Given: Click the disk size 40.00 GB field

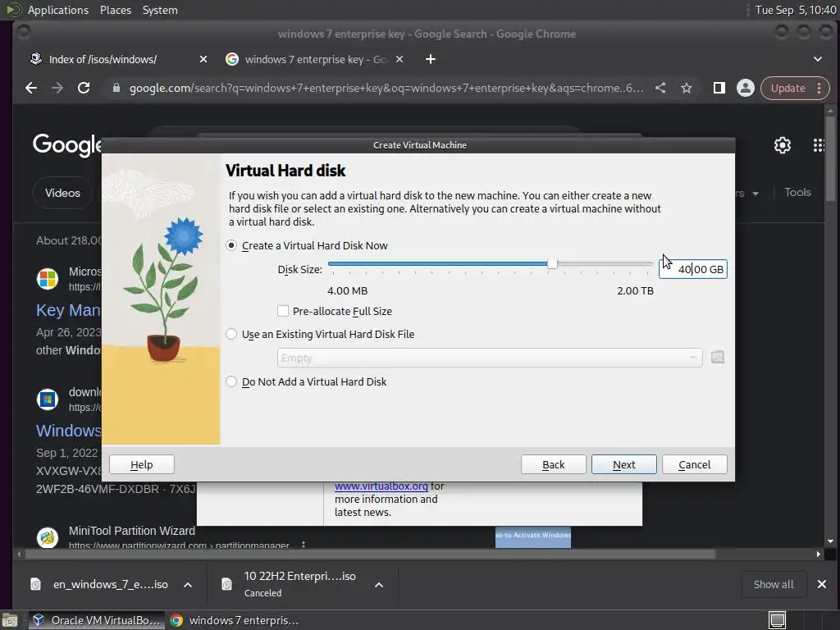Looking at the screenshot, I should coord(692,269).
